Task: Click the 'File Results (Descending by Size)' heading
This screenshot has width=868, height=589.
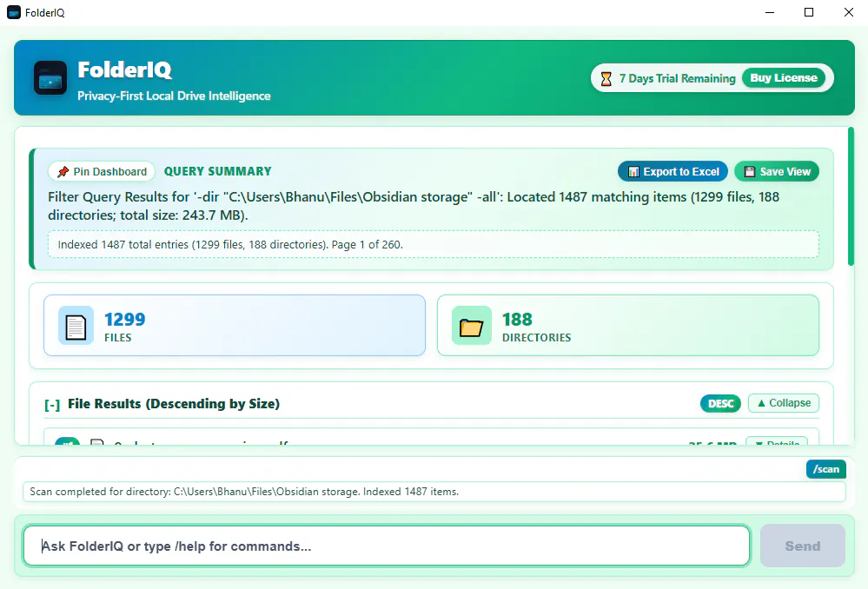Action: tap(174, 404)
